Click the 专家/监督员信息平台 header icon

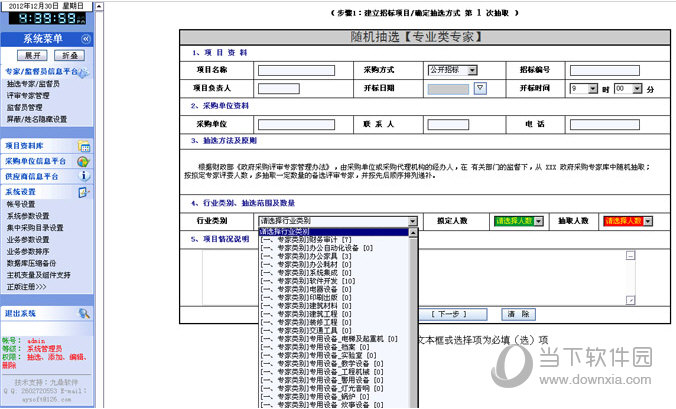coord(83,72)
